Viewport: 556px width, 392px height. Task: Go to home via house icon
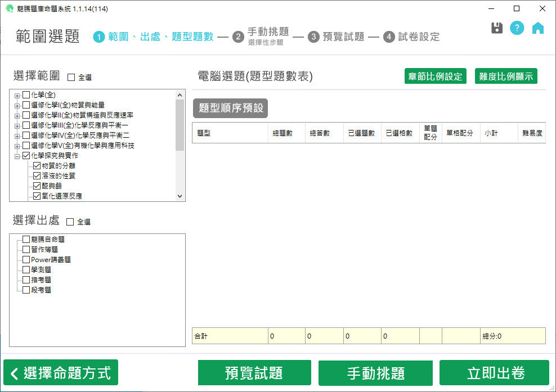[x=538, y=28]
